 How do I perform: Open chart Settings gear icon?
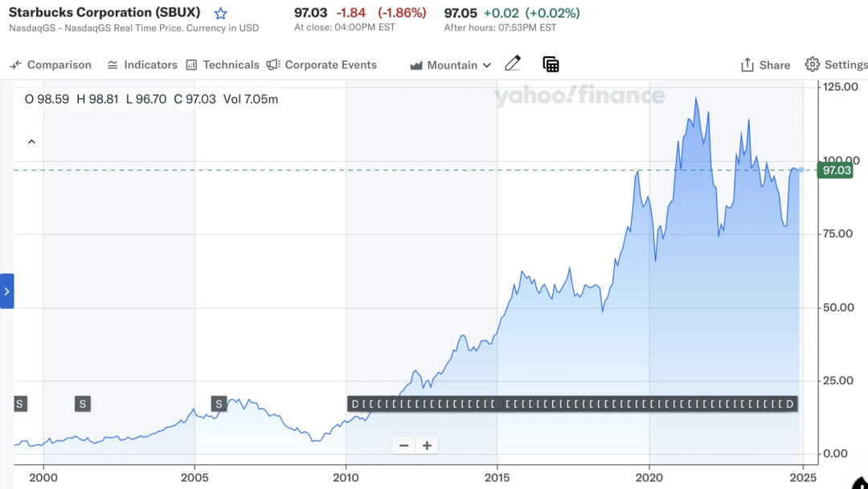click(x=812, y=64)
